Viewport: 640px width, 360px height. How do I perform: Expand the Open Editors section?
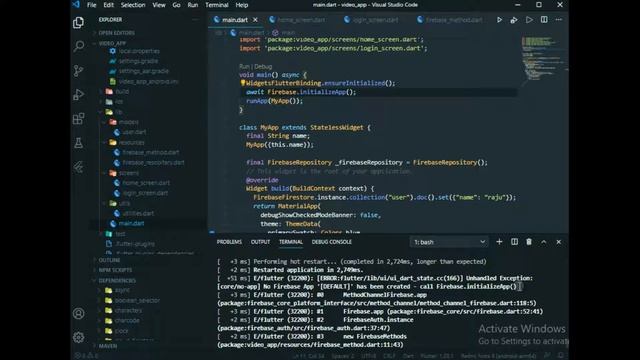pos(116,33)
